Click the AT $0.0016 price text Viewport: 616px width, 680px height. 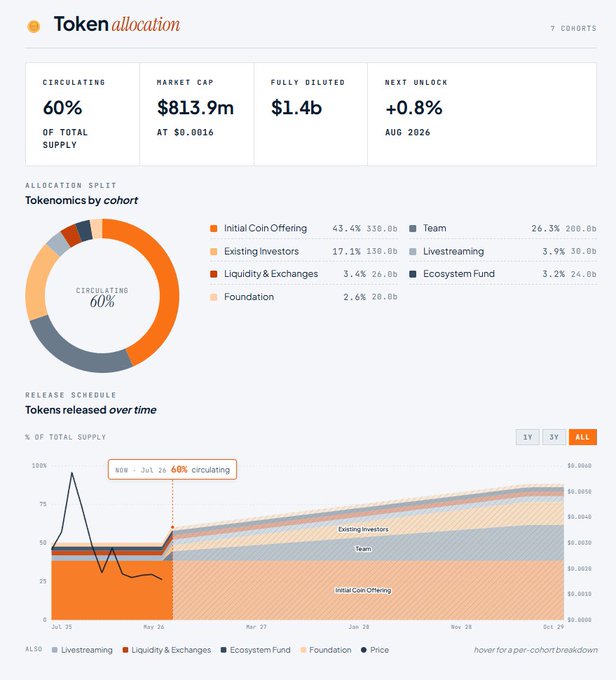tap(185, 132)
